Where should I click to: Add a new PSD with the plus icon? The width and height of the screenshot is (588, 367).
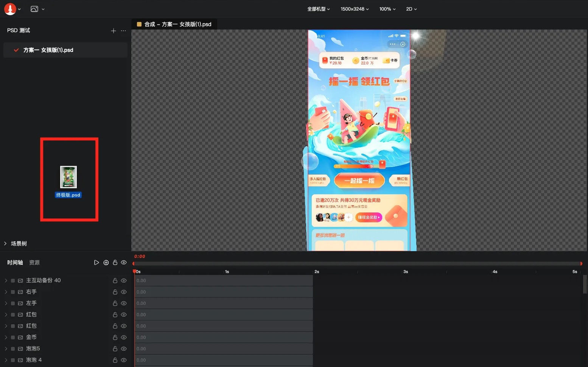(113, 31)
